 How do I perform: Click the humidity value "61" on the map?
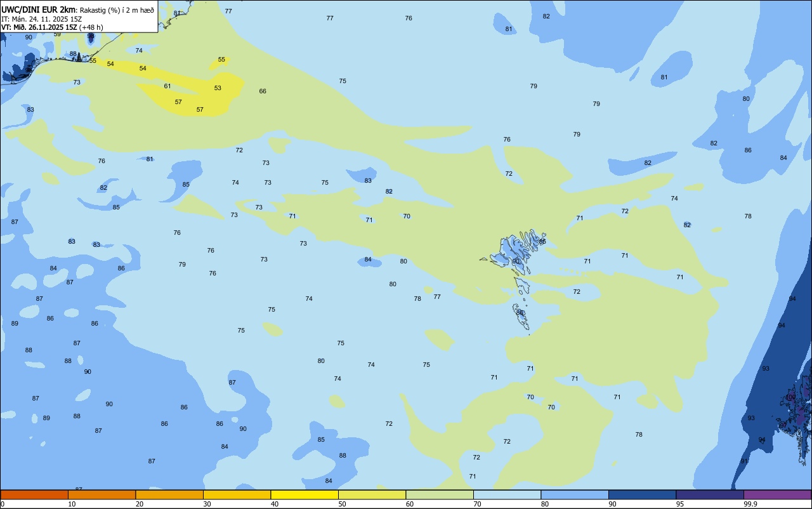coord(167,86)
